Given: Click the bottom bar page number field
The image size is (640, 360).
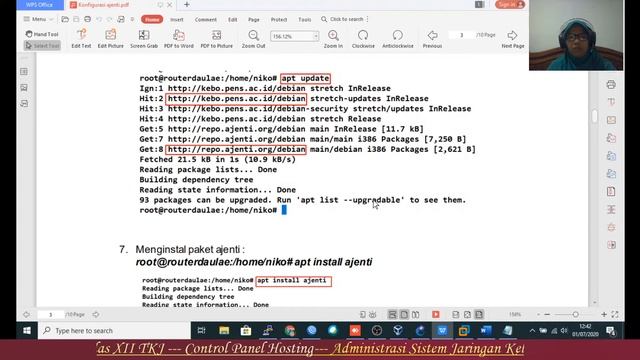Looking at the screenshot, I should coord(51,315).
